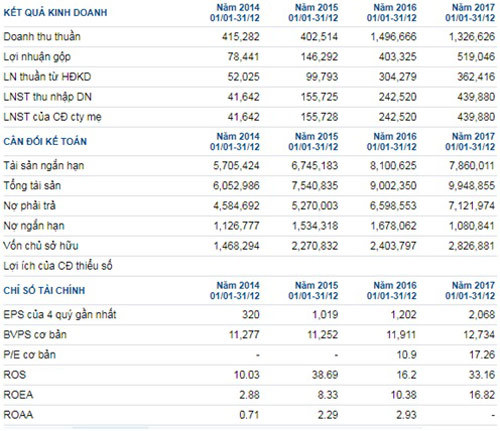Click the P/E cơ bản row label
This screenshot has height=431, width=500.
30,355
